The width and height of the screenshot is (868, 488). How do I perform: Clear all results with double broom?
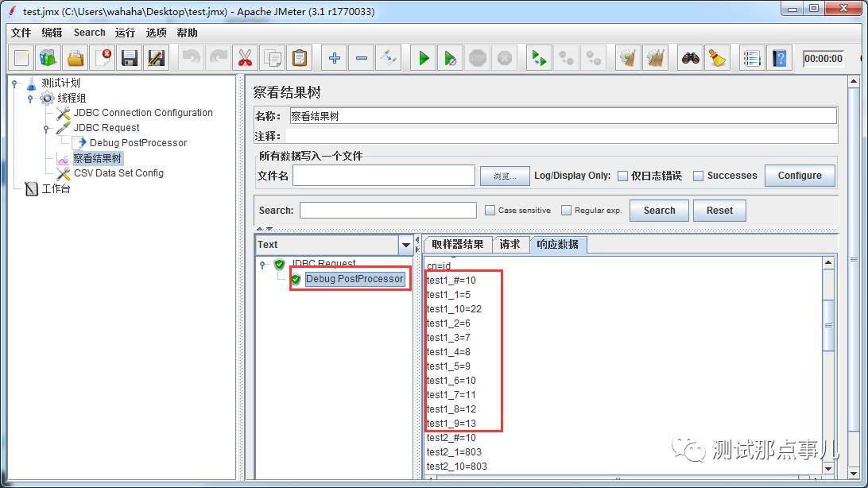[x=656, y=58]
